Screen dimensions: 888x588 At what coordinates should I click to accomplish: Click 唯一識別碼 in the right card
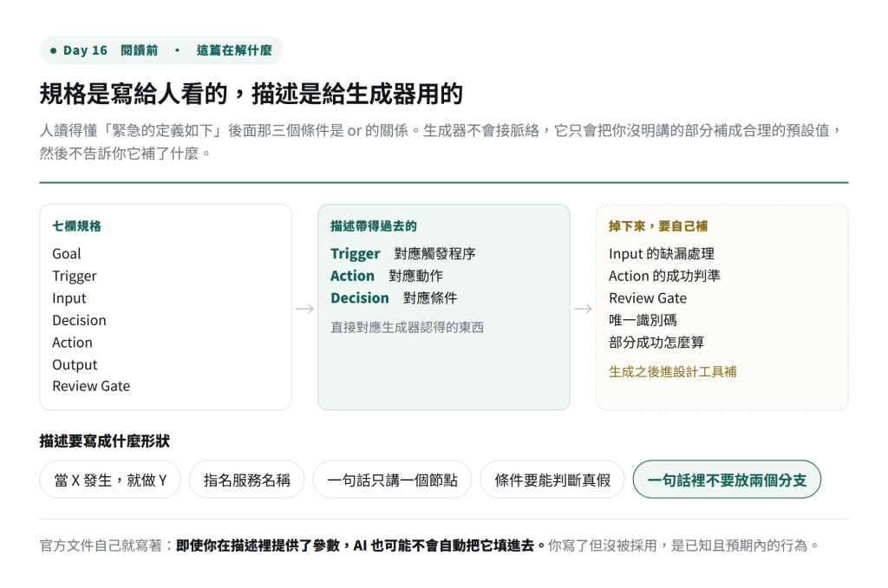point(643,320)
